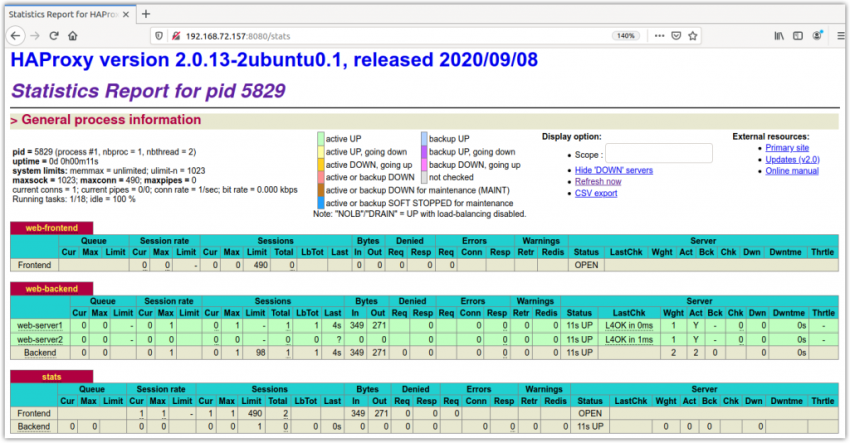Click the Refresh now link
The image size is (850, 443).
pyautogui.click(x=599, y=181)
